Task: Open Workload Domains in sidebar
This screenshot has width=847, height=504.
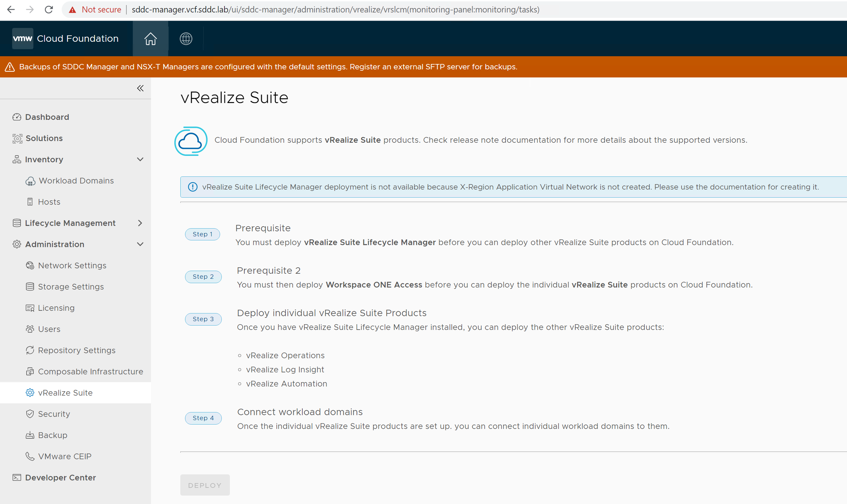Action: [76, 181]
